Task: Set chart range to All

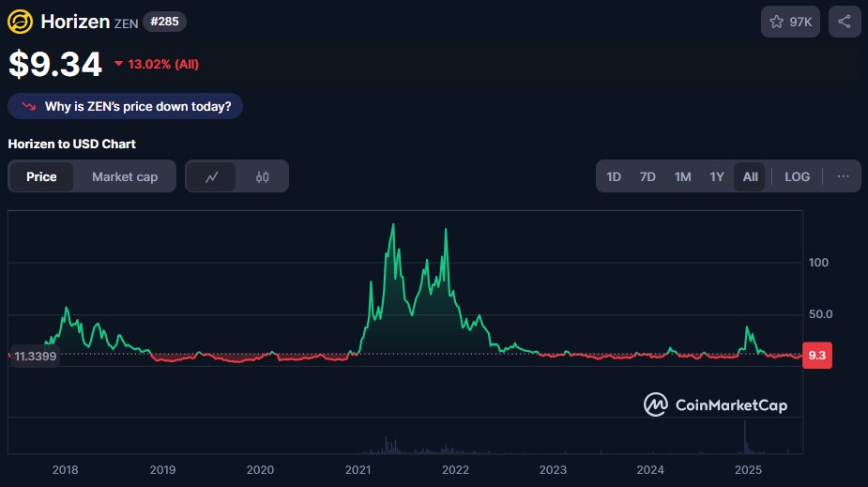Action: tap(750, 176)
